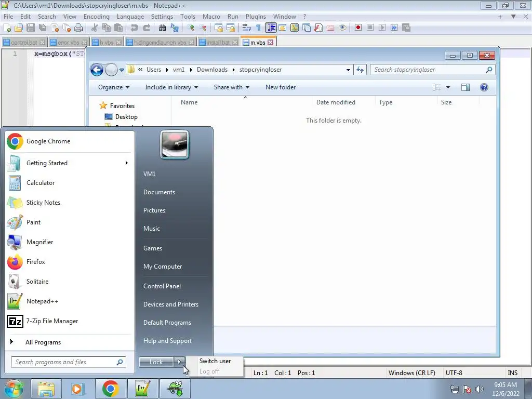Click the Print icon in Notepad++ toolbar

coord(78,28)
